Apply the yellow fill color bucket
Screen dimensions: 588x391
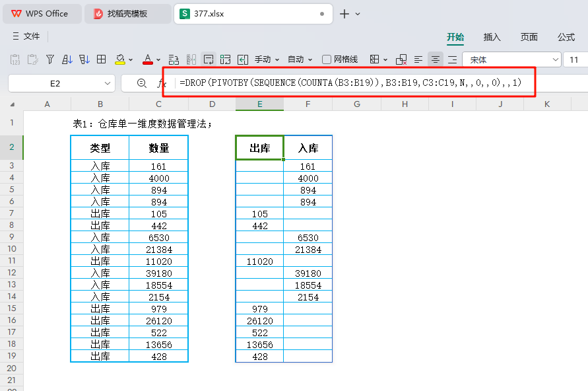click(x=120, y=59)
